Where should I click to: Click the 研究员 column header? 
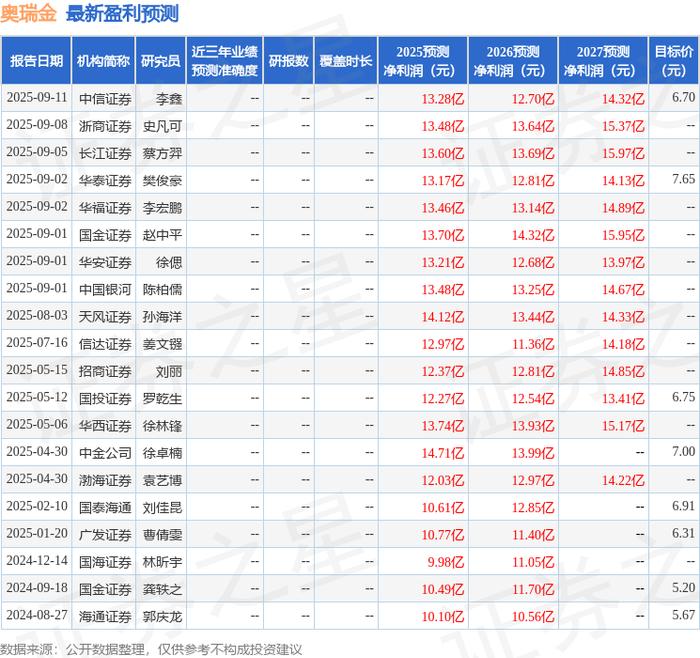click(161, 61)
